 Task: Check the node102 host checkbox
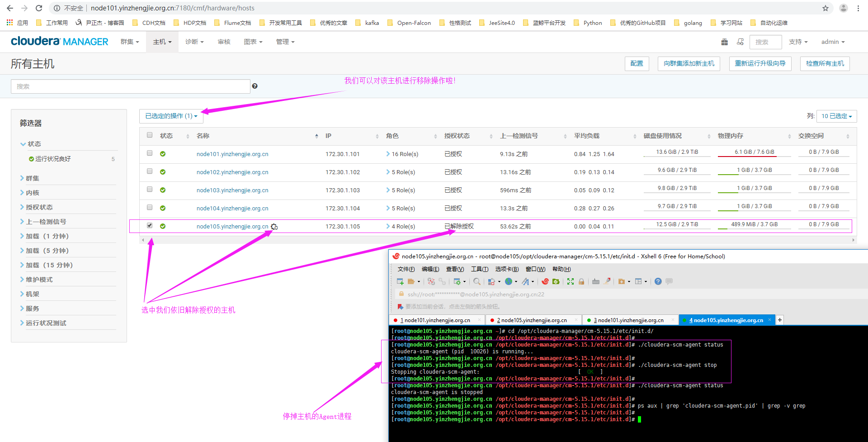click(150, 171)
